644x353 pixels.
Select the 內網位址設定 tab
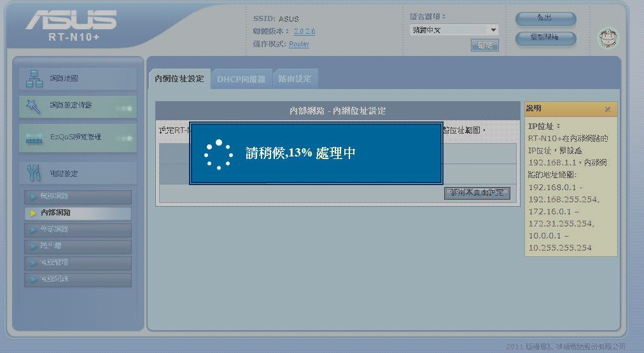179,80
